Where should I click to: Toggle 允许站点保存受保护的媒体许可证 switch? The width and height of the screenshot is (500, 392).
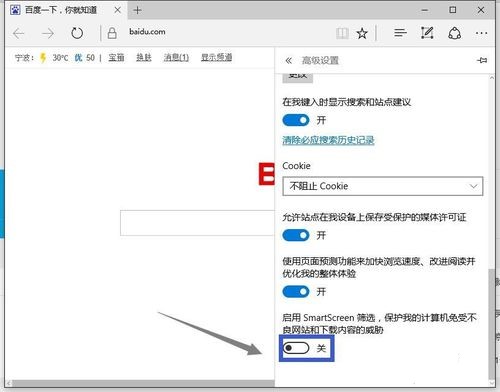click(296, 235)
